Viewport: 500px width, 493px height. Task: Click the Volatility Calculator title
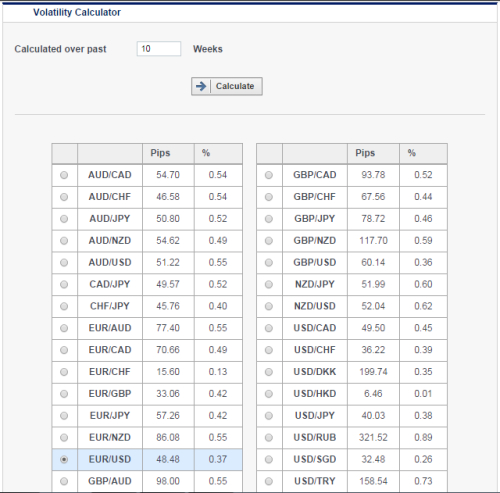pyautogui.click(x=77, y=12)
